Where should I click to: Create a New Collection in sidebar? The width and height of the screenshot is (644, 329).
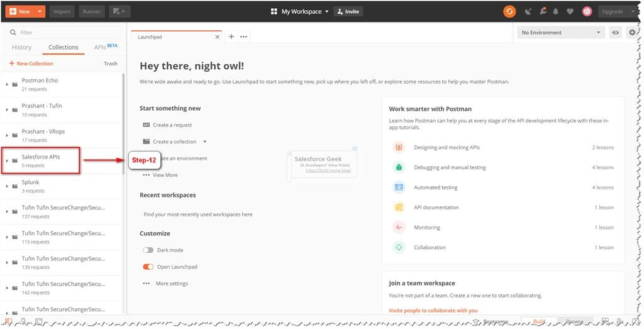pos(31,64)
